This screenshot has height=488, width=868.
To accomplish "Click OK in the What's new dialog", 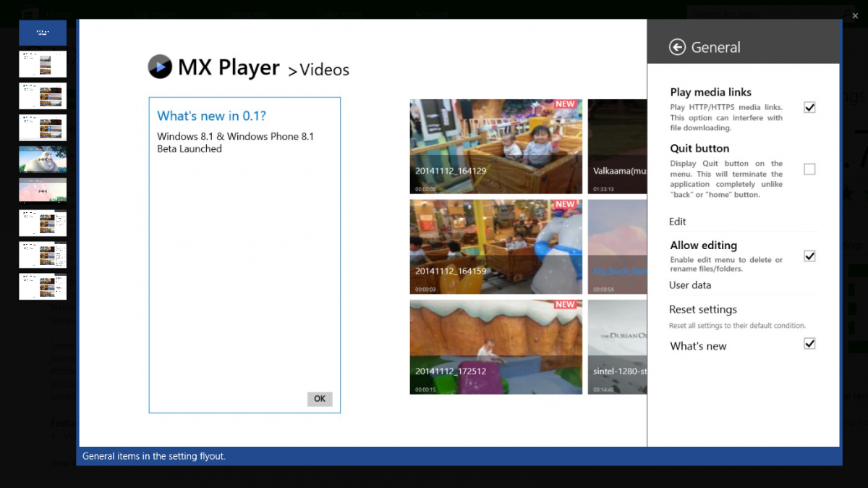I will pyautogui.click(x=320, y=399).
